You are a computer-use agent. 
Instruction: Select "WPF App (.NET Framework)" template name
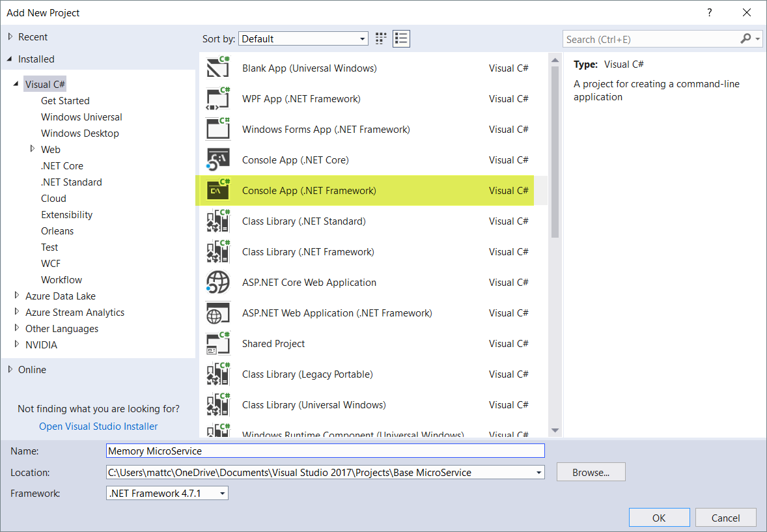301,99
